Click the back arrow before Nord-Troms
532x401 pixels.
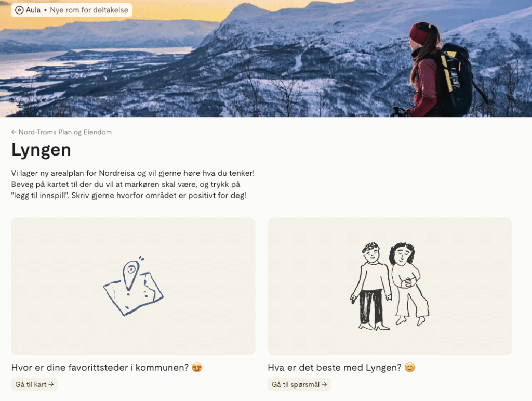coord(14,132)
